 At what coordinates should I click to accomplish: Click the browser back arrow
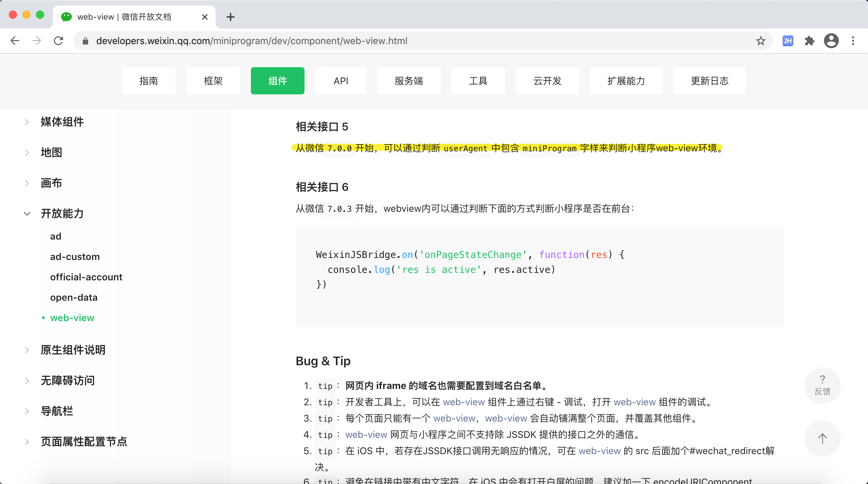tap(15, 41)
